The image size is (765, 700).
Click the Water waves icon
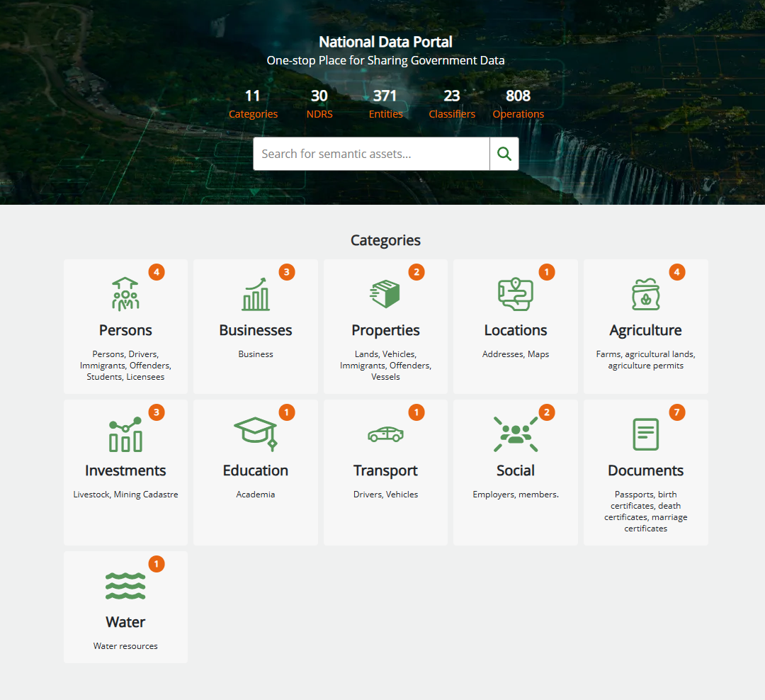[x=125, y=586]
